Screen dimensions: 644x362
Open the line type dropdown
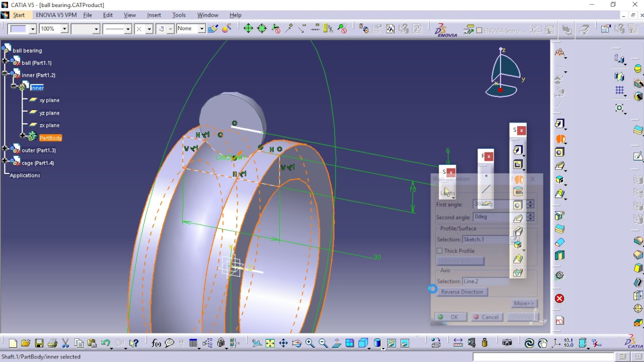click(128, 29)
